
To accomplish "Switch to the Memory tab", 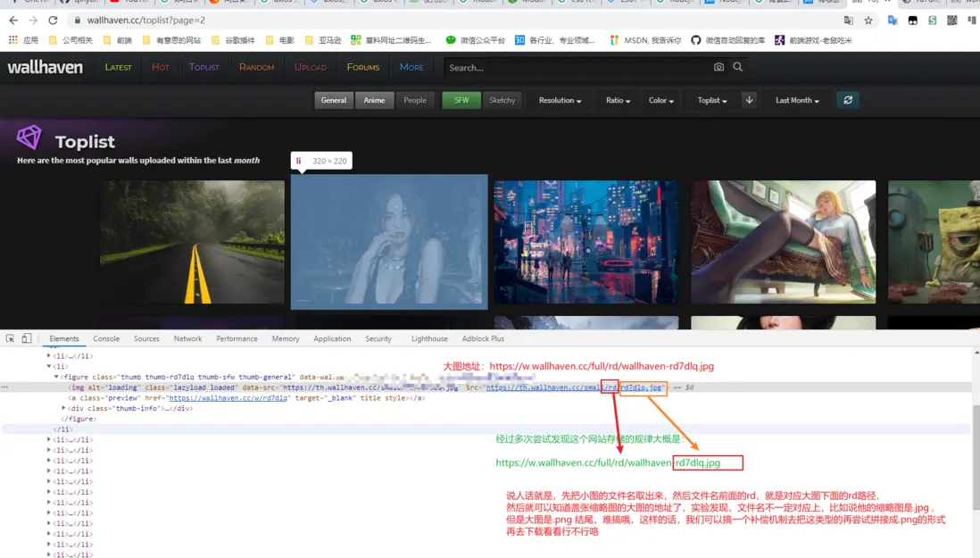I will coord(286,338).
